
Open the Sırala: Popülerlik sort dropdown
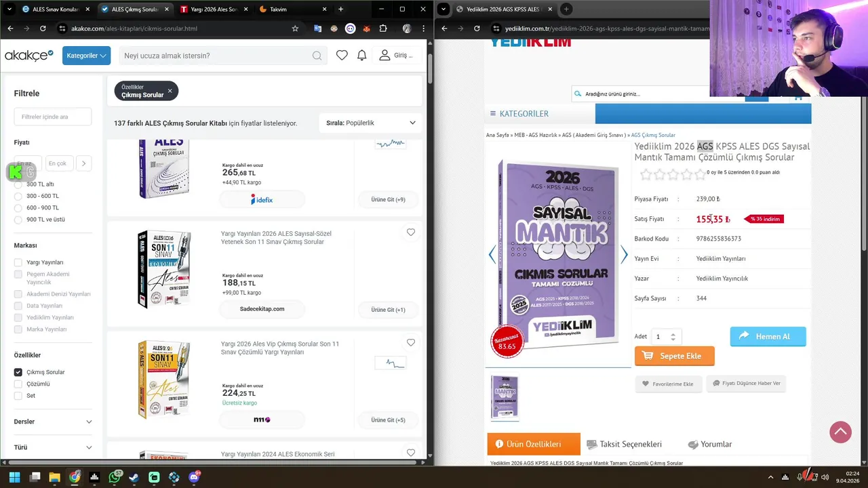[370, 123]
